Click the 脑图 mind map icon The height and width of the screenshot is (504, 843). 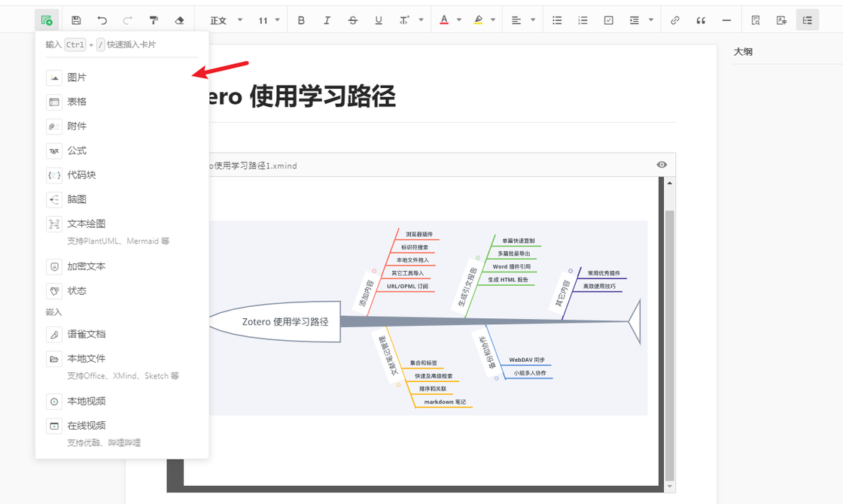54,200
